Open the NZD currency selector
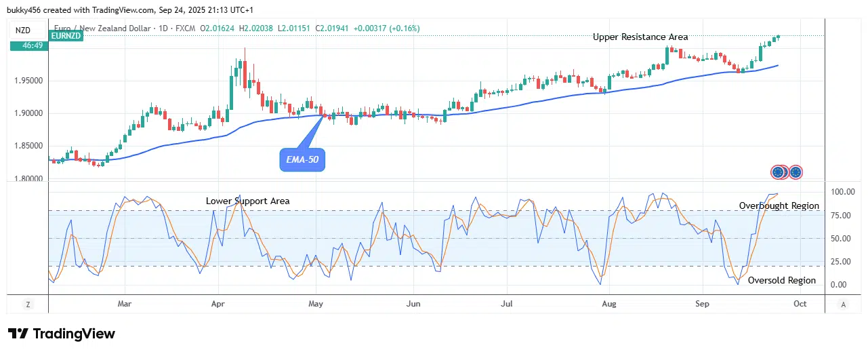This screenshot has height=354, width=868. [x=24, y=30]
